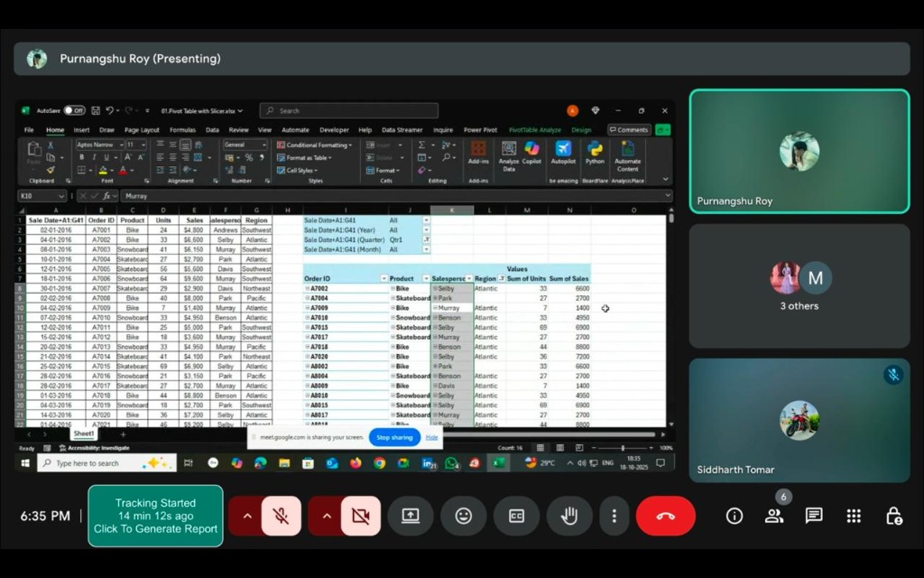Screen dimensions: 924x578
Task: Open the emoji reactions button
Action: coord(464,516)
